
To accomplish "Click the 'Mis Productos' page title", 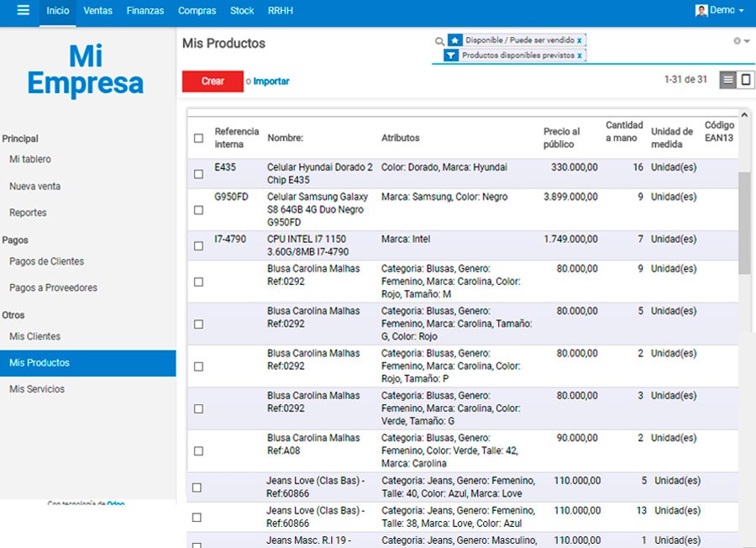I will (223, 44).
